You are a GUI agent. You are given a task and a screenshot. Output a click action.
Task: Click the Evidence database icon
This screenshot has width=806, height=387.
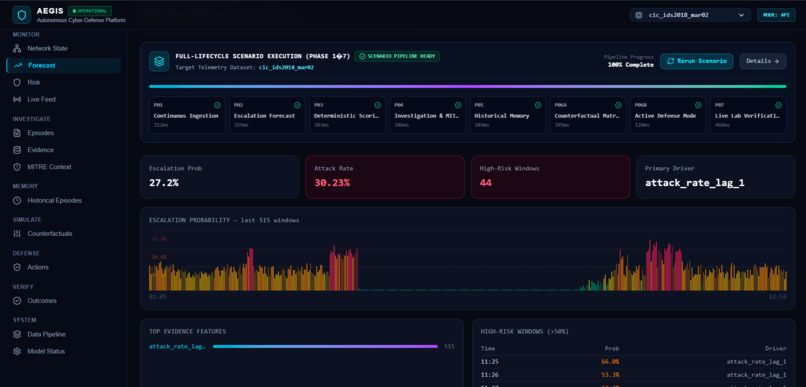point(17,150)
